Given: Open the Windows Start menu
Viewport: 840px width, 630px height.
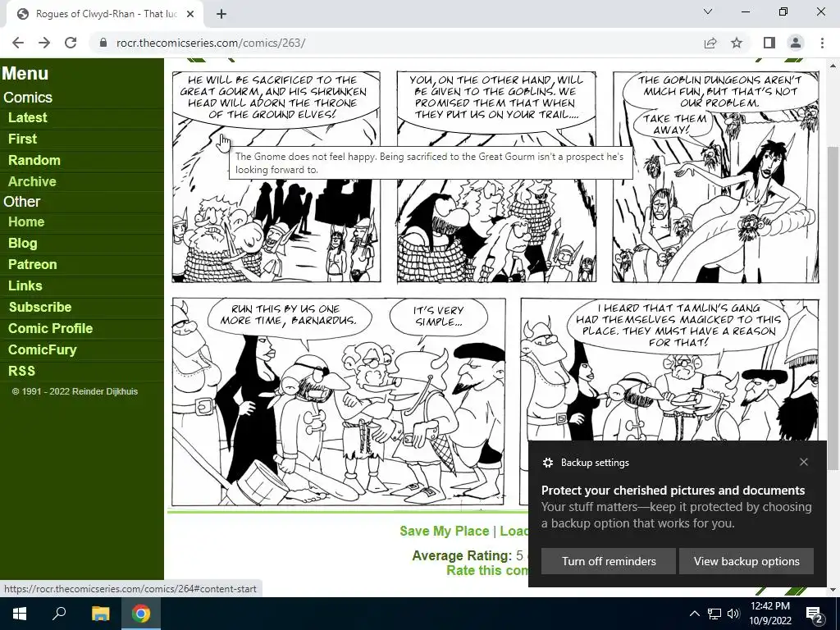Looking at the screenshot, I should click(x=20, y=614).
